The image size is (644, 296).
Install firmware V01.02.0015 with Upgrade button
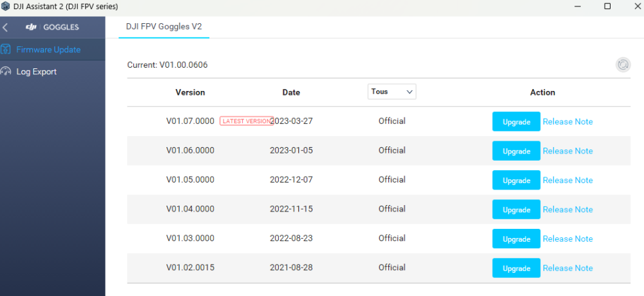click(x=516, y=268)
